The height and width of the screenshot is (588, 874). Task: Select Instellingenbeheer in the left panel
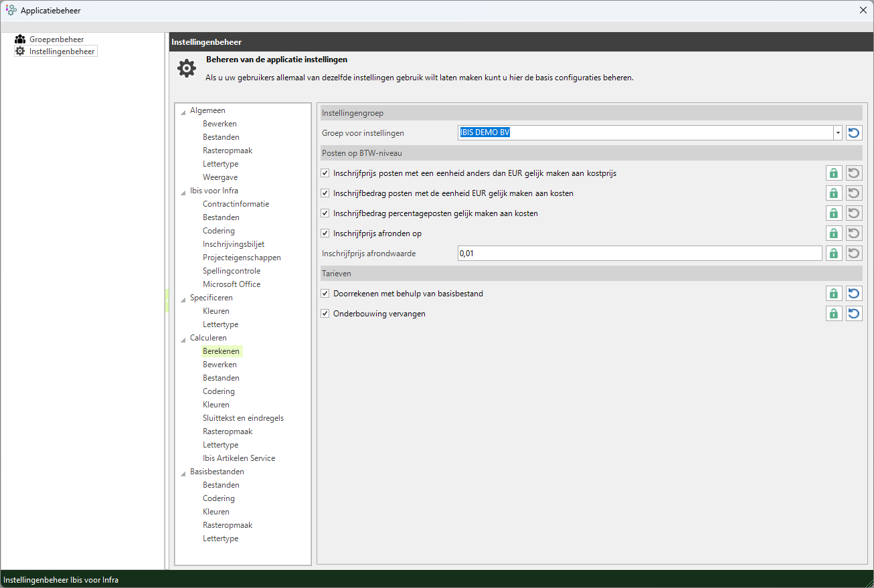pyautogui.click(x=62, y=52)
